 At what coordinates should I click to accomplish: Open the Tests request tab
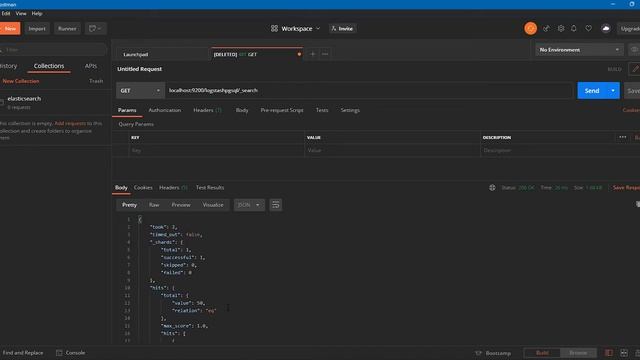(x=322, y=110)
